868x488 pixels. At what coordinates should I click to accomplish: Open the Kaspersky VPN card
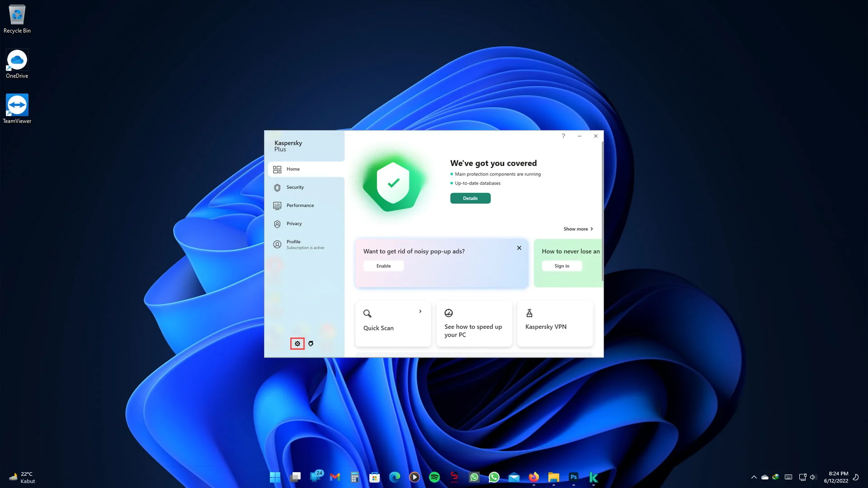pos(555,324)
